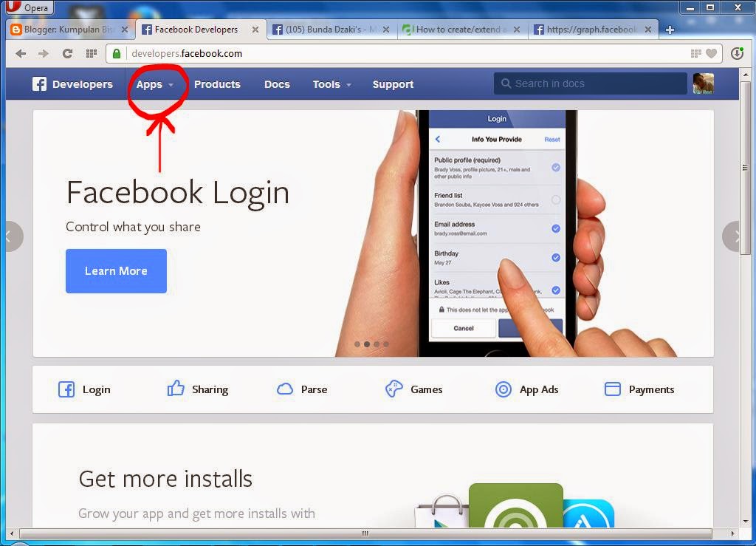This screenshot has width=756, height=546.
Task: Expand the Apps dropdown menu
Action: click(x=155, y=84)
